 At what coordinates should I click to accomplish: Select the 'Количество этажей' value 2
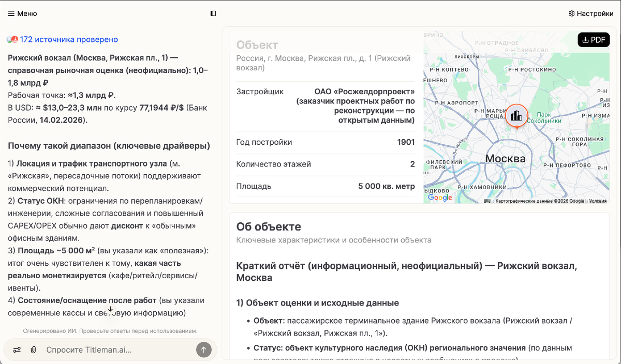pyautogui.click(x=412, y=164)
